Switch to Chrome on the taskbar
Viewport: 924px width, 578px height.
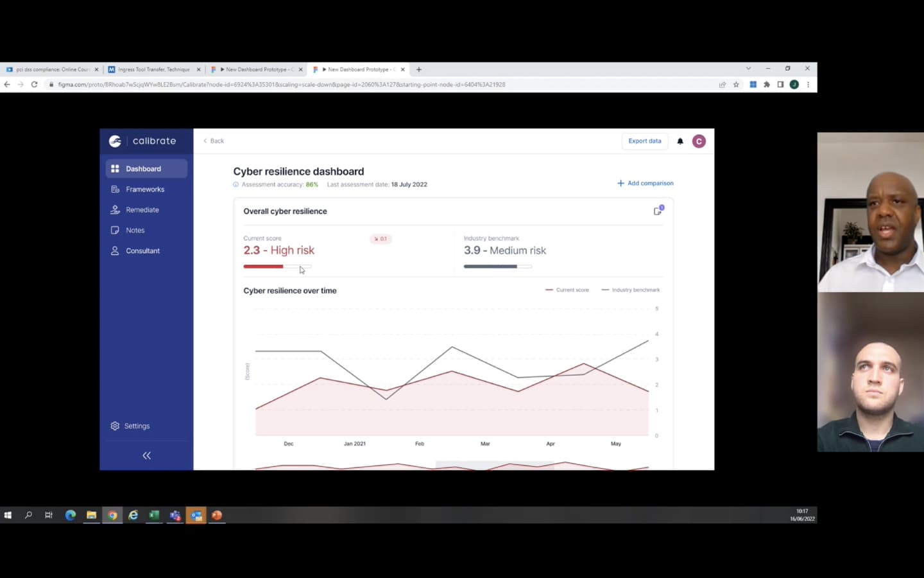pyautogui.click(x=112, y=515)
